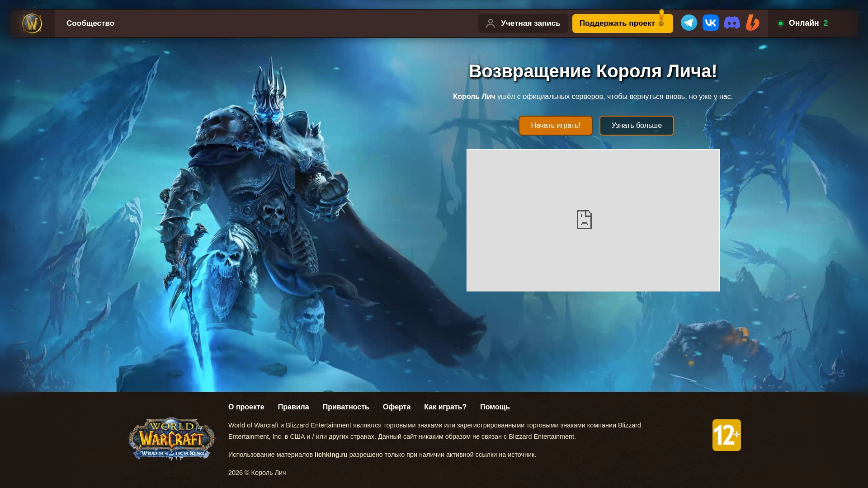
Task: Open the orange Boosty icon
Action: click(753, 23)
